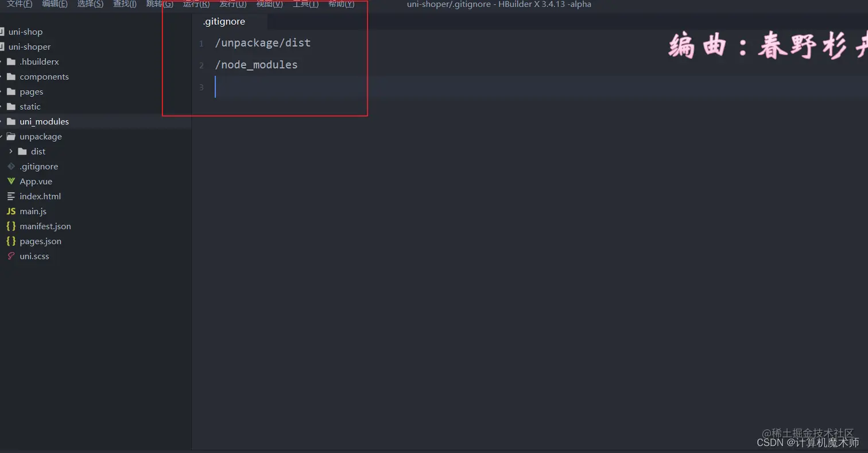This screenshot has width=868, height=453.
Task: Open the 帮助(Y) menu
Action: [342, 4]
